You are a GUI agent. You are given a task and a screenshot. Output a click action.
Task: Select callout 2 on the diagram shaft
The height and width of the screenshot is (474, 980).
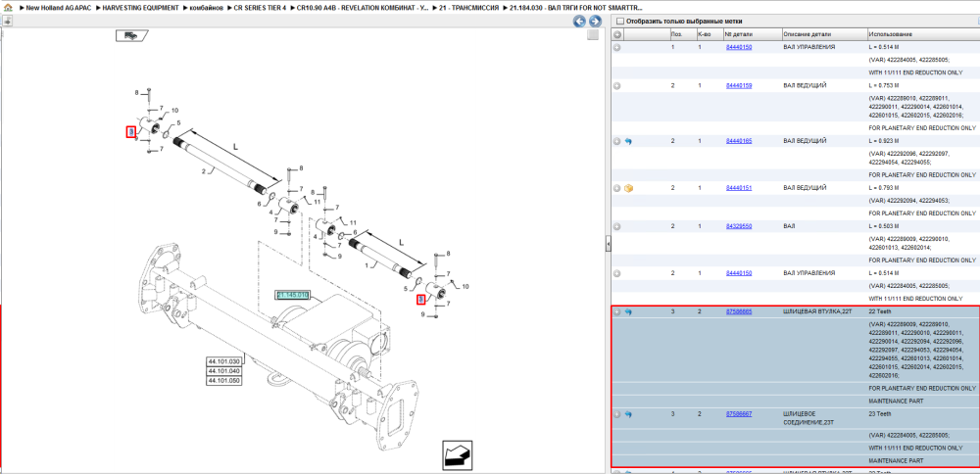204,169
